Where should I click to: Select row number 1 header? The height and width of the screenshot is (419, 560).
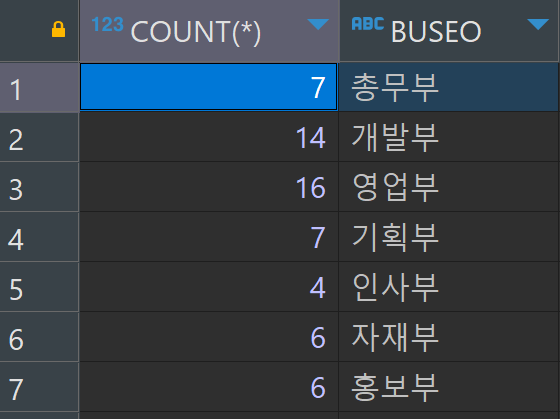[39, 88]
